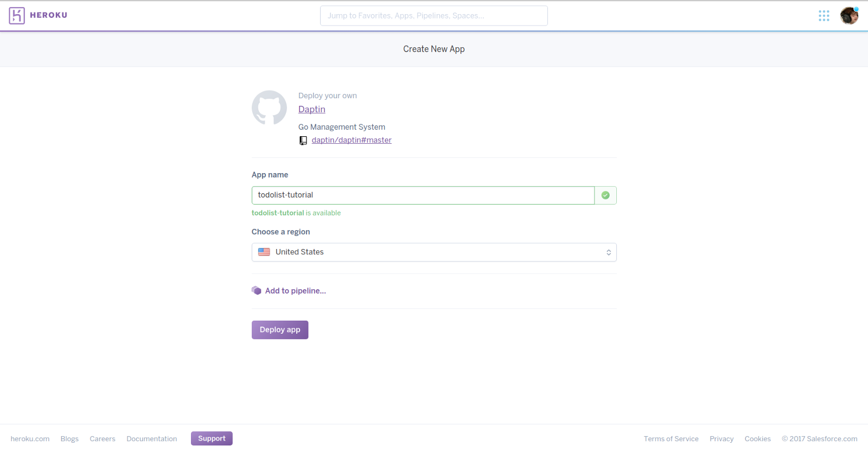Focus the Jump to Favorites search box
This screenshot has height=452, width=868.
pos(434,16)
